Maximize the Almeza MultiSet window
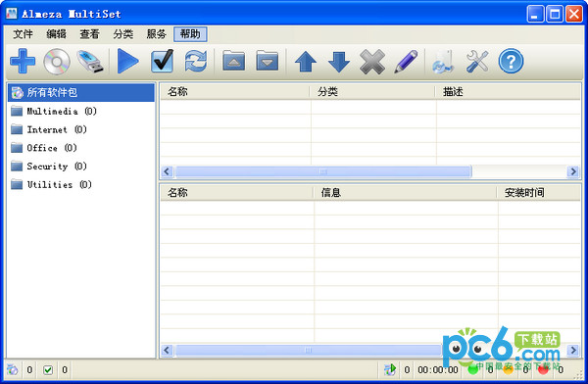The image size is (588, 384). tap(555, 15)
